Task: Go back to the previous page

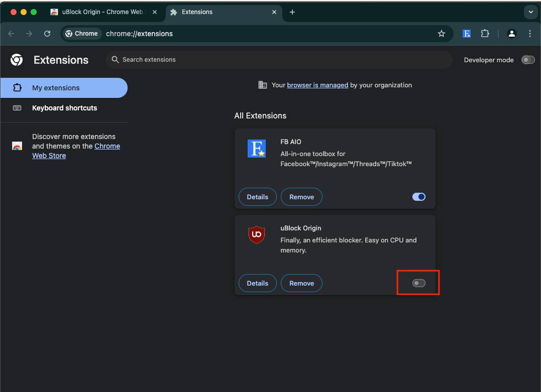Action: tap(11, 34)
